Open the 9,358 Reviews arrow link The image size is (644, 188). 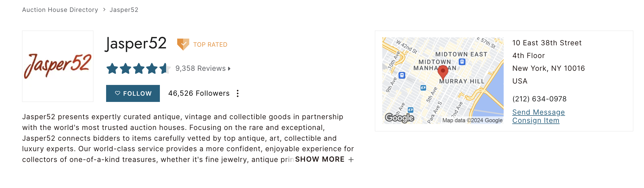(x=203, y=69)
